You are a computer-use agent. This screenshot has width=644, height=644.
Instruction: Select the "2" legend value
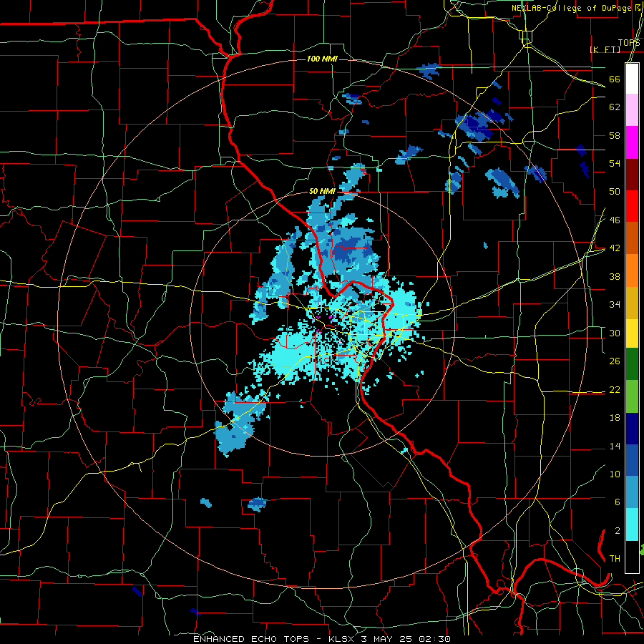tap(617, 531)
